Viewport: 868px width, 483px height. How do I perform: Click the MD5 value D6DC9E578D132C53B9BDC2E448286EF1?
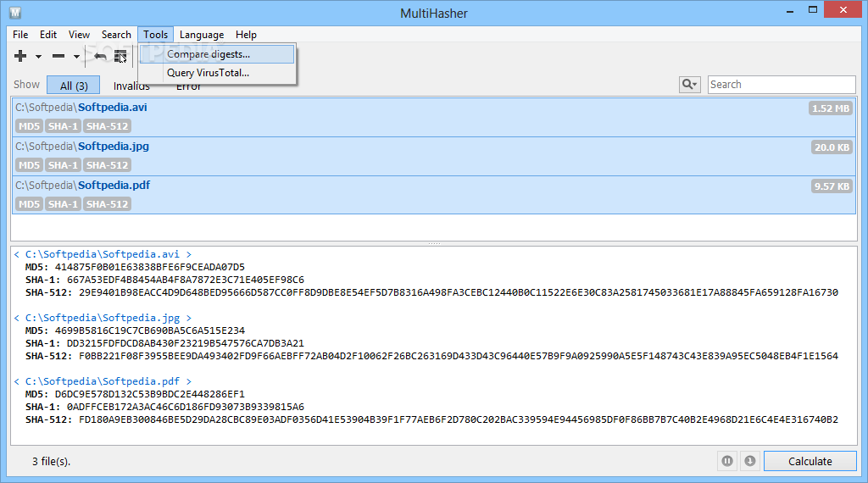tap(149, 395)
